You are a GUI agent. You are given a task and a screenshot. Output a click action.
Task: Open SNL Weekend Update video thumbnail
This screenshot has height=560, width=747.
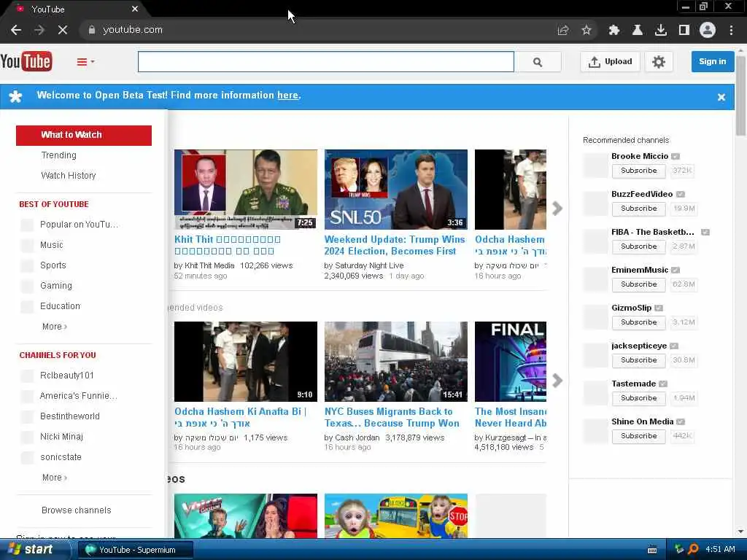coord(396,190)
